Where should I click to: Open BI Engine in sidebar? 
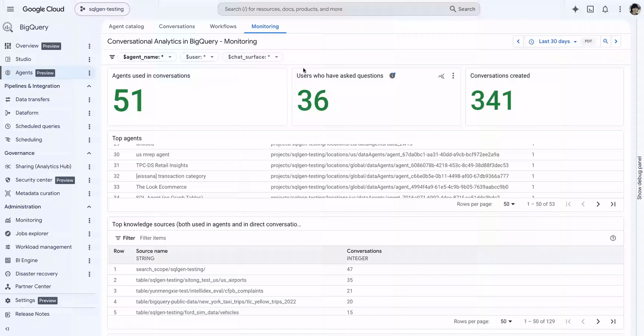(x=26, y=260)
